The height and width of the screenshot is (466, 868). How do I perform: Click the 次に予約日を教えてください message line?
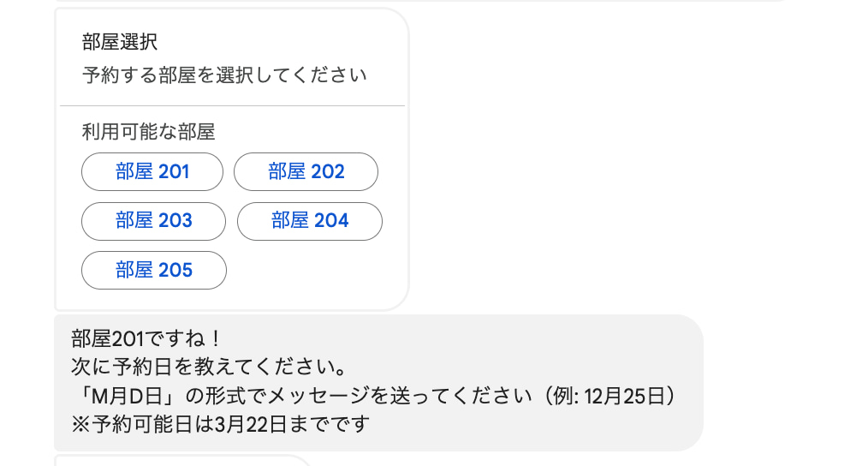pyautogui.click(x=208, y=367)
